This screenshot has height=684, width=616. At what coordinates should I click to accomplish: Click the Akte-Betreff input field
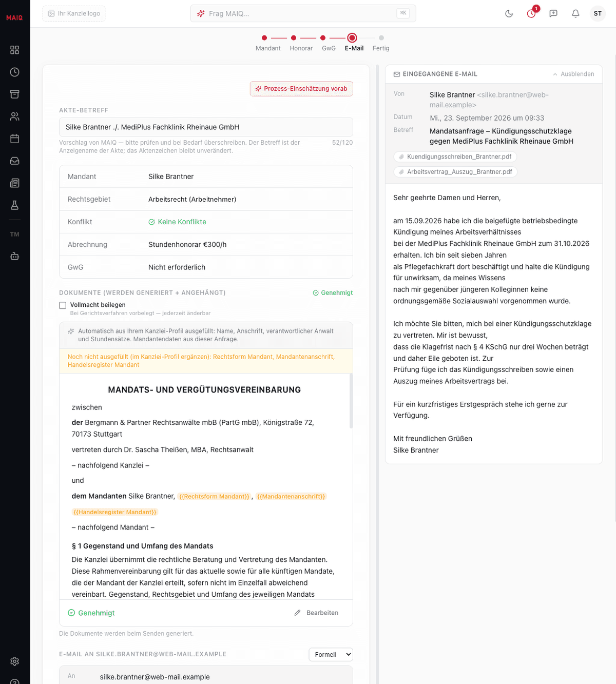(x=206, y=127)
